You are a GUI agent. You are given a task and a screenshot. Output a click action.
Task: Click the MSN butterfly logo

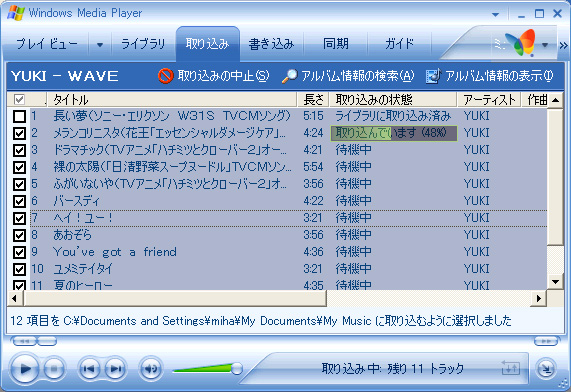(521, 43)
